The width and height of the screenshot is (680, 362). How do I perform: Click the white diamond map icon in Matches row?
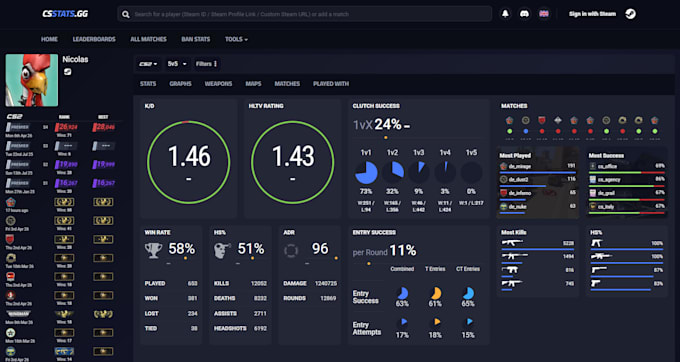coord(558,120)
